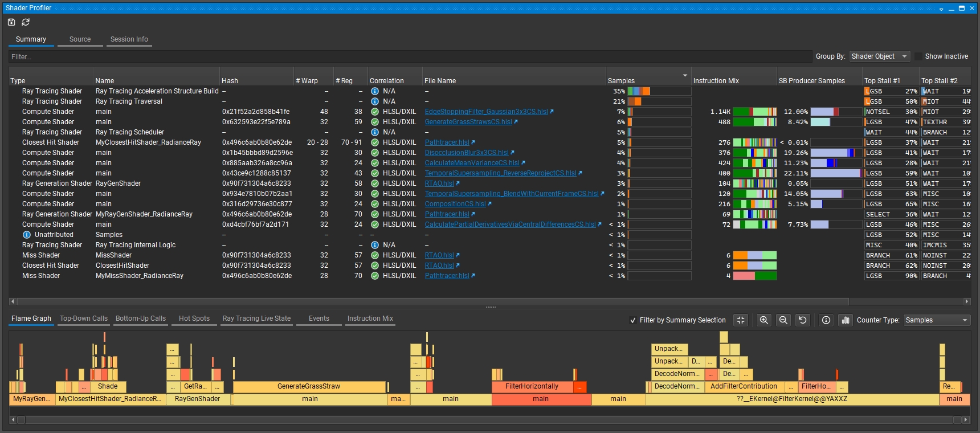980x433 pixels.
Task: Open the Group By Shader Object dropdown
Action: click(x=879, y=56)
